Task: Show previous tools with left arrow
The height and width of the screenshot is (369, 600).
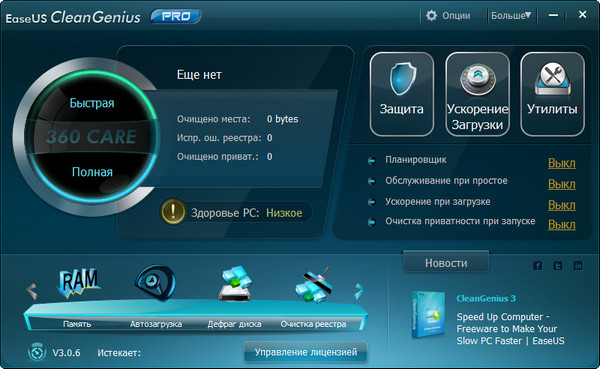Action: point(32,291)
